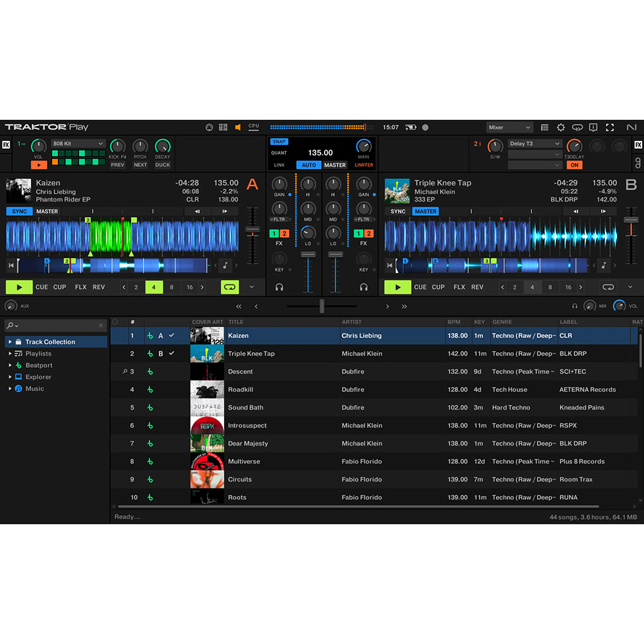Click the metronome icon in the header
Viewport: 644px width, 644px height.
coord(209,128)
